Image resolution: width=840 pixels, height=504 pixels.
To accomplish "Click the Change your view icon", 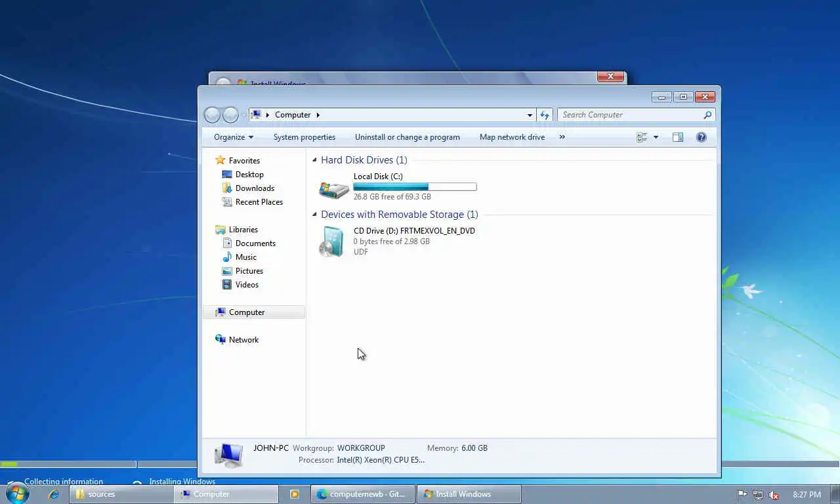I will (642, 137).
